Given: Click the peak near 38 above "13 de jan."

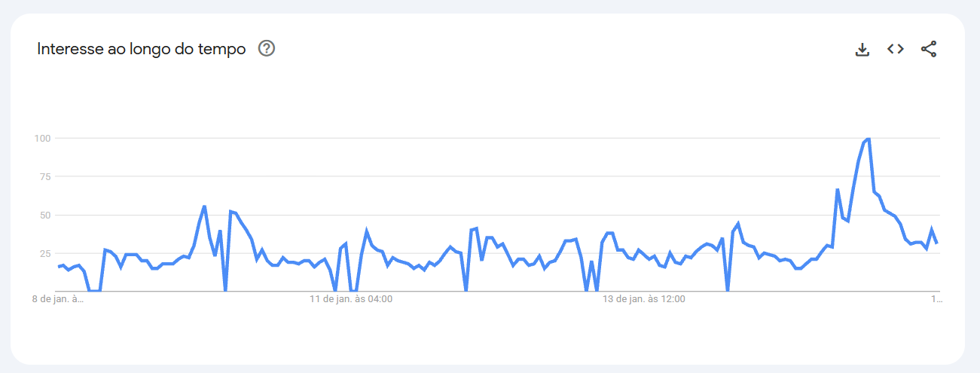Looking at the screenshot, I should [x=609, y=233].
